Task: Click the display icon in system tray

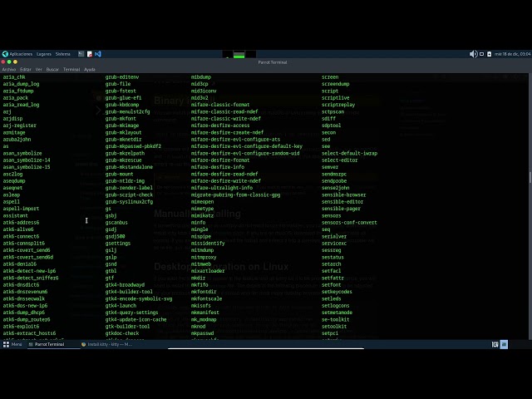Action: click(481, 54)
